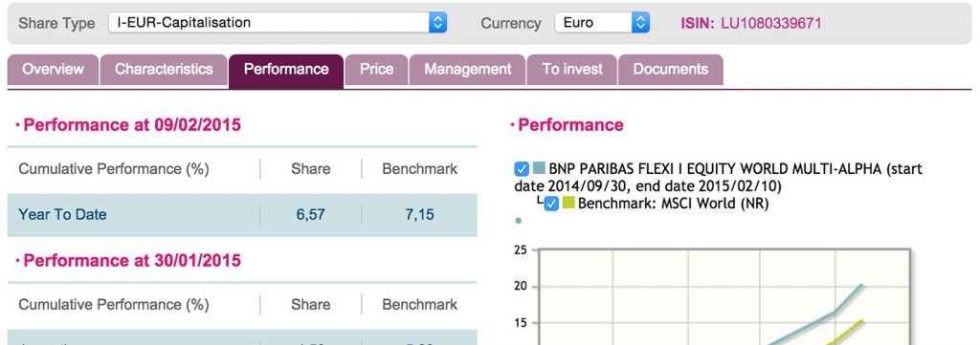Uncheck the BNP Paribas Flexi I series checkbox

click(x=522, y=169)
